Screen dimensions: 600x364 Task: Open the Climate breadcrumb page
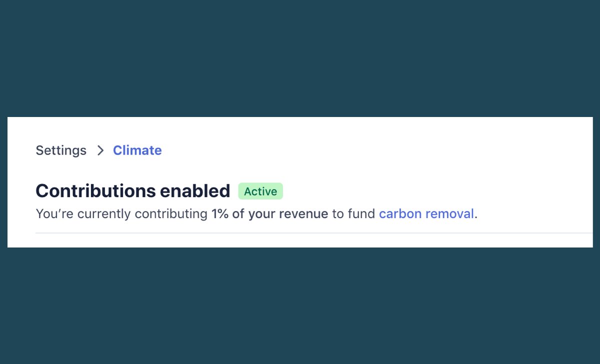(137, 150)
